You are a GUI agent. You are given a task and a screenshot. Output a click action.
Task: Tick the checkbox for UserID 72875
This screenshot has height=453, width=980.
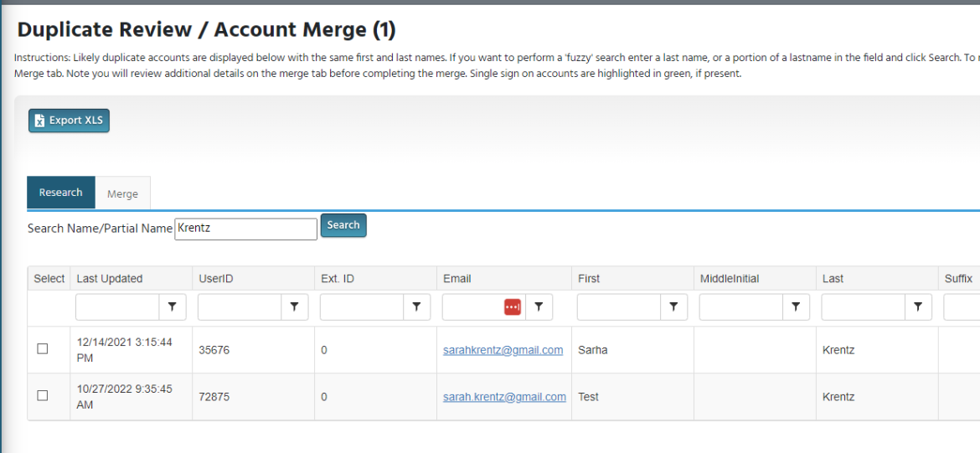[43, 396]
